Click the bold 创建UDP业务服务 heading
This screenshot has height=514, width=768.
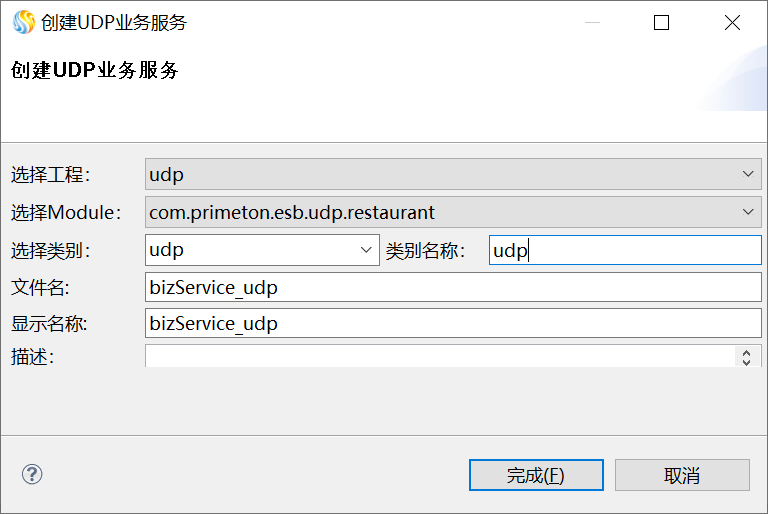(95, 70)
